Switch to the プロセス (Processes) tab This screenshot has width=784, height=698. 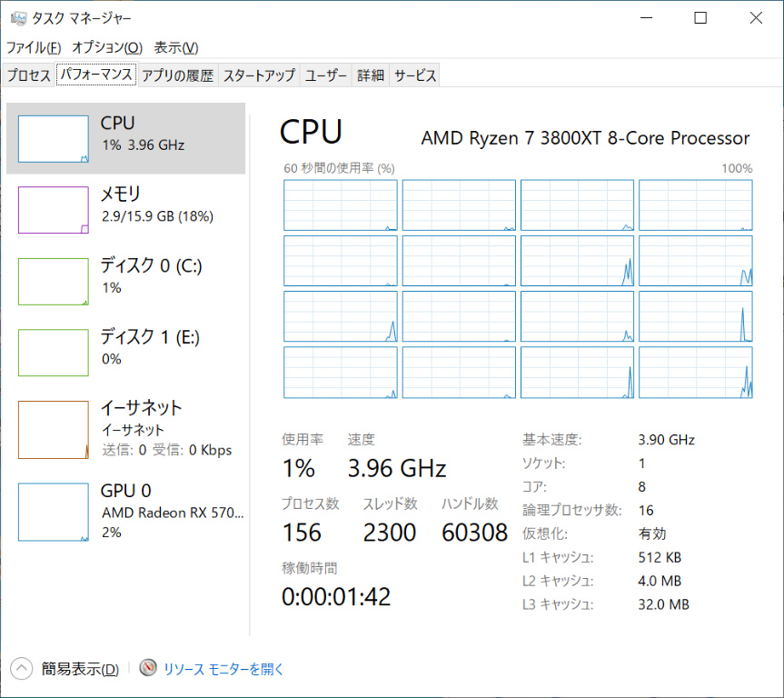(x=29, y=75)
